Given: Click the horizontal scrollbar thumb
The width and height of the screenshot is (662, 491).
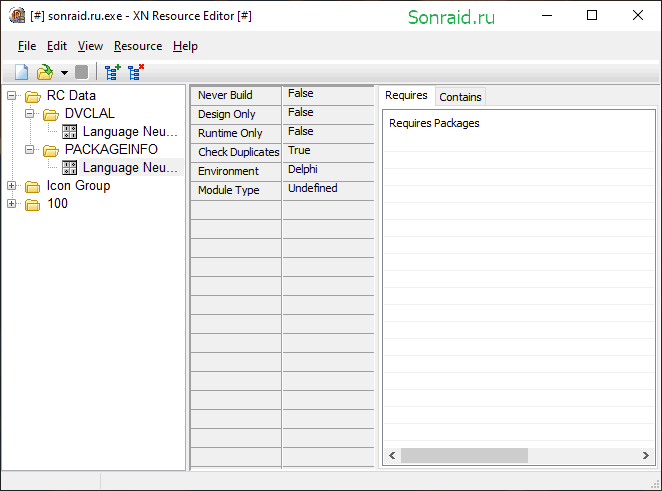Looking at the screenshot, I should pos(464,456).
